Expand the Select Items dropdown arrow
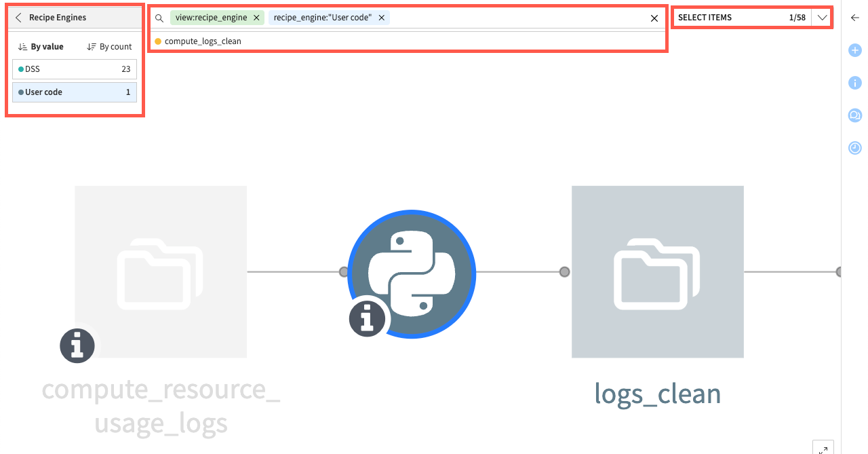Screen dimensions: 868x454 (822, 18)
